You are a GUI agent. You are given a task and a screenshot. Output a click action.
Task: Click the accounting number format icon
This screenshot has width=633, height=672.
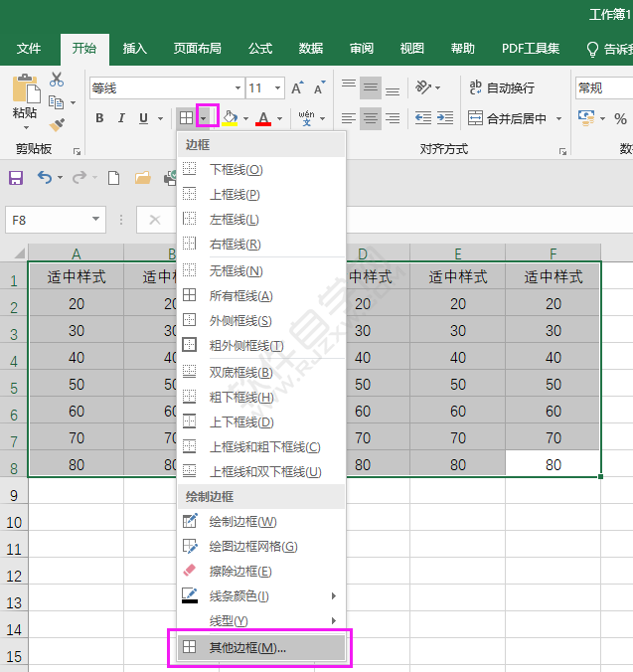click(586, 118)
